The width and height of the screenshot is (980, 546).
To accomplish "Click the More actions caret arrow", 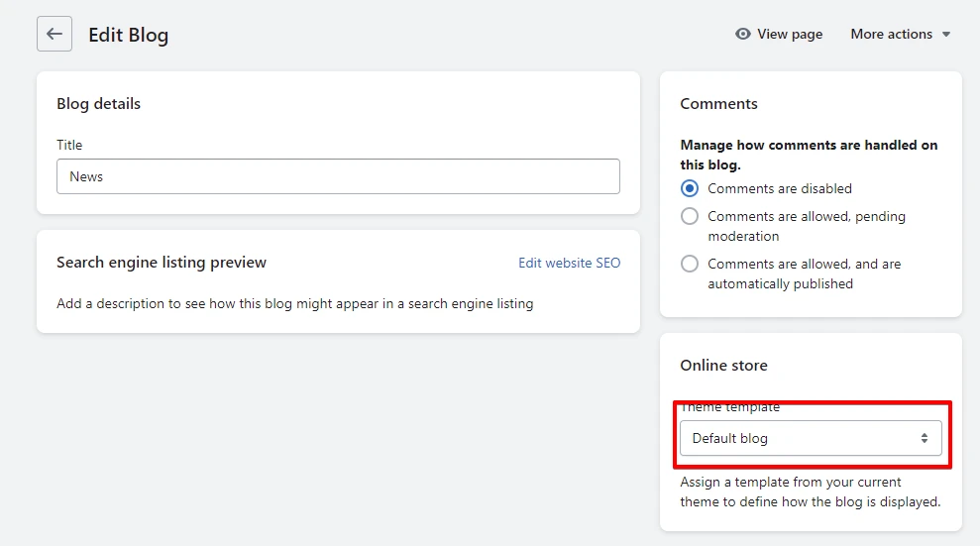I will click(946, 35).
